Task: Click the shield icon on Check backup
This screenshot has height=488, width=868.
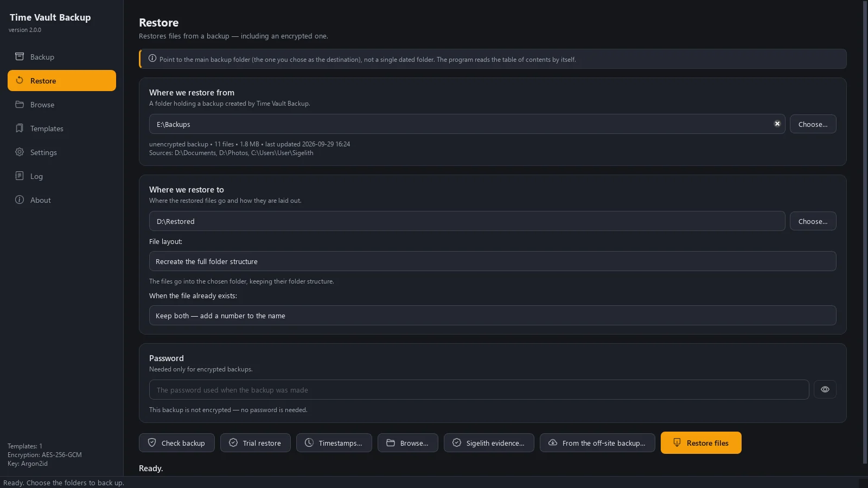Action: 152,442
